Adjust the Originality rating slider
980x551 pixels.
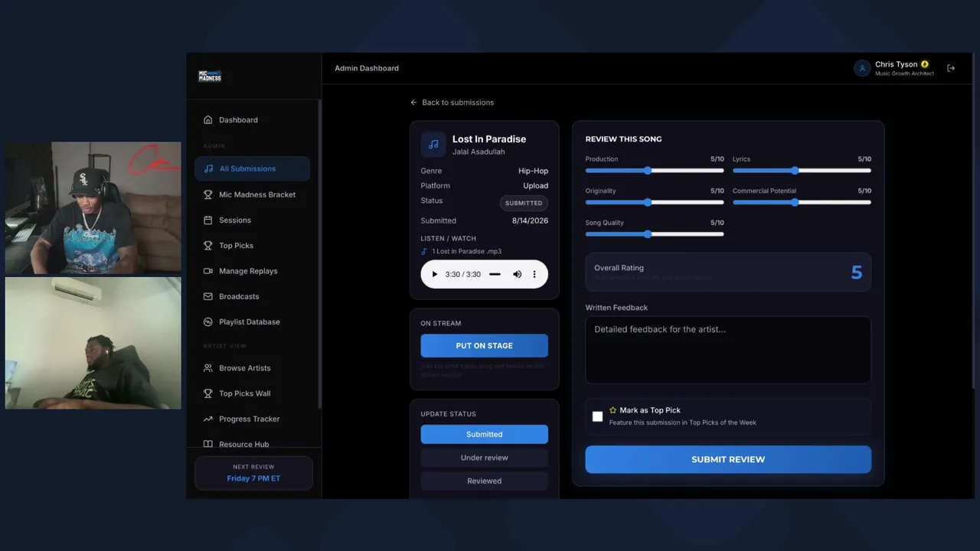[655, 203]
